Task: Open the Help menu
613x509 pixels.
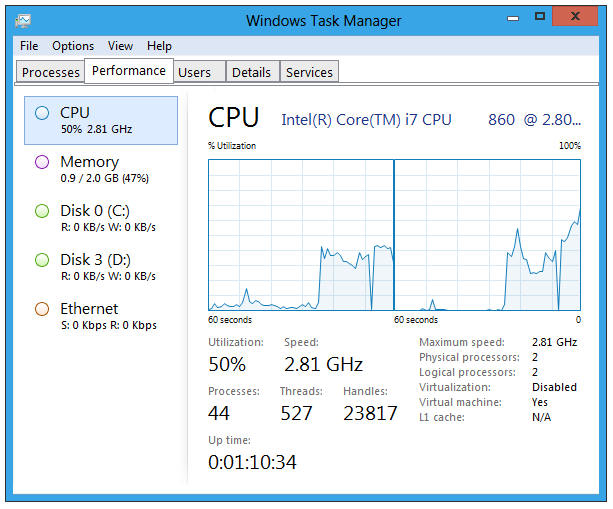Action: click(159, 46)
